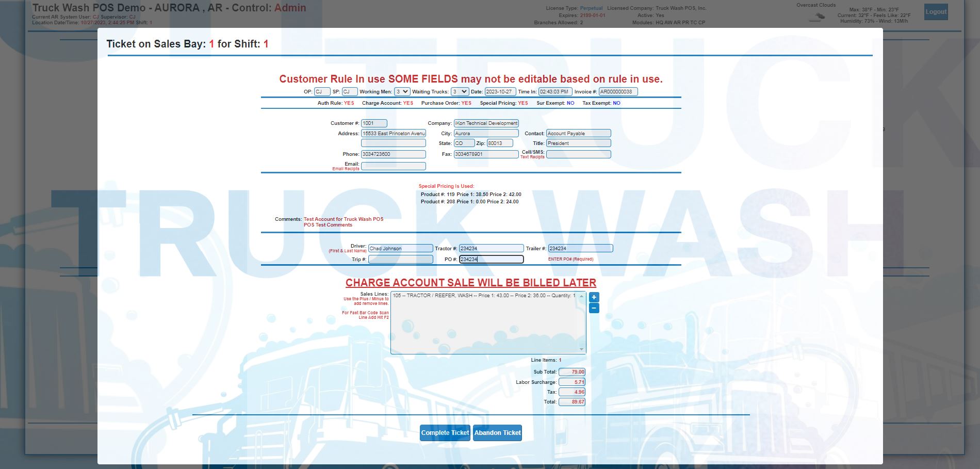Image resolution: width=980 pixels, height=469 pixels.
Task: Click the 'Test Account for Truck Wash POS' comment
Action: click(x=344, y=219)
